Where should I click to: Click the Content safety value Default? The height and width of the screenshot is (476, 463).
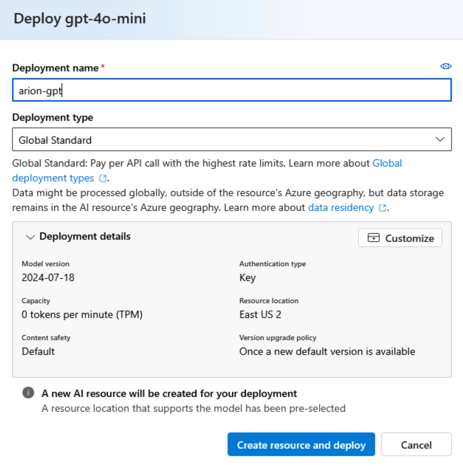[38, 351]
